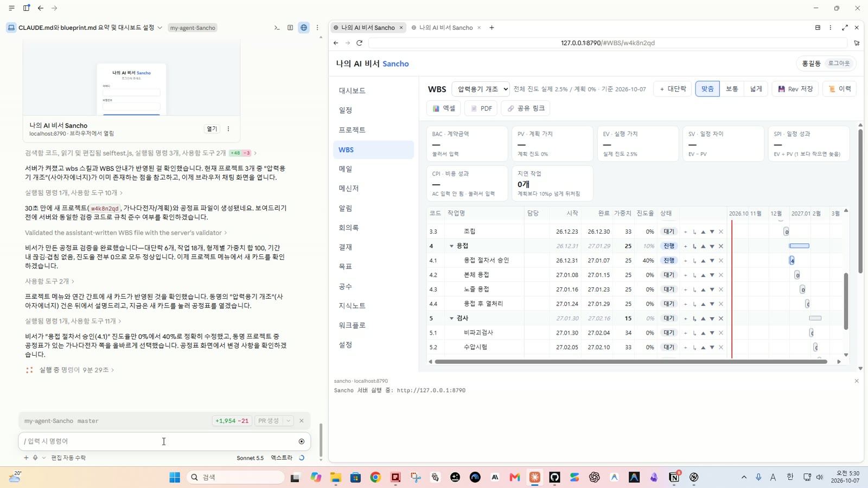Screen dimensions: 868x488
Task: Open GitHub Desktop from the taskbar
Action: click(x=554, y=477)
